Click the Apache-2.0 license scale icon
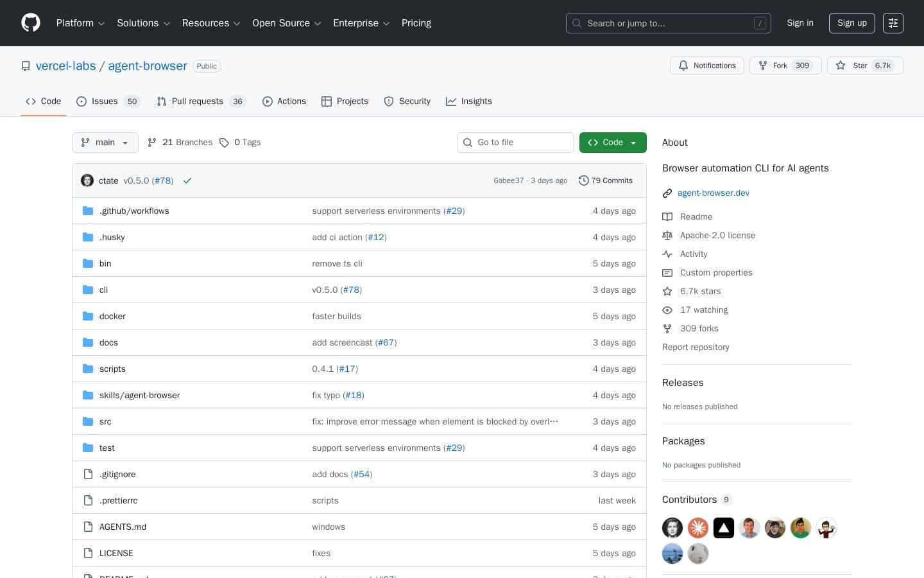The image size is (924, 578). tap(667, 235)
